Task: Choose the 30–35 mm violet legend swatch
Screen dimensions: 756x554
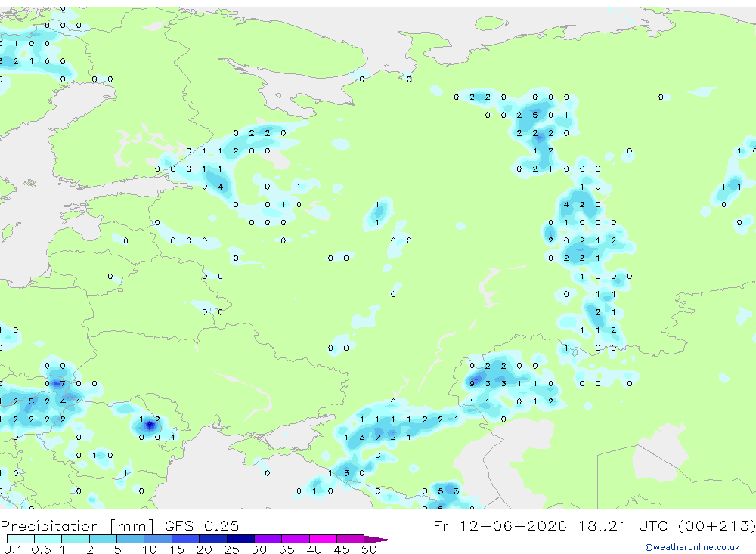Action: click(x=268, y=539)
